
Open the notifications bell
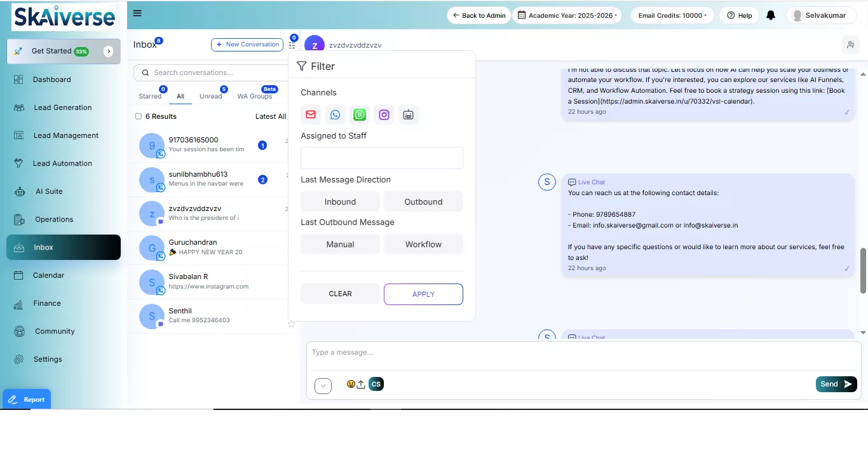[771, 15]
